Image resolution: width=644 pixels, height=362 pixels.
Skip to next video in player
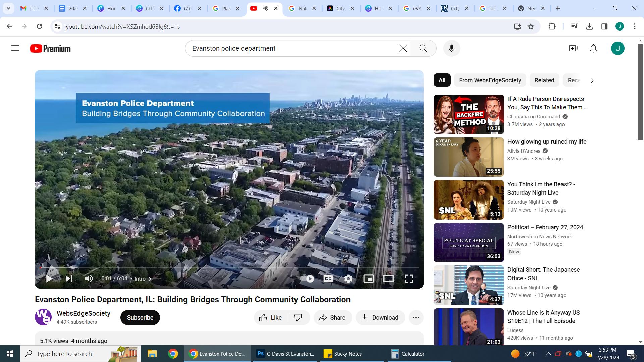[x=69, y=279]
